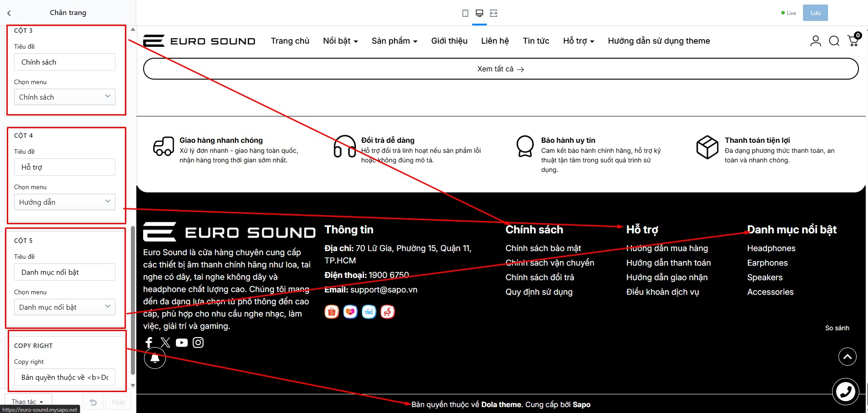This screenshot has width=868, height=413.
Task: Click the Sapo provider link
Action: coord(582,404)
